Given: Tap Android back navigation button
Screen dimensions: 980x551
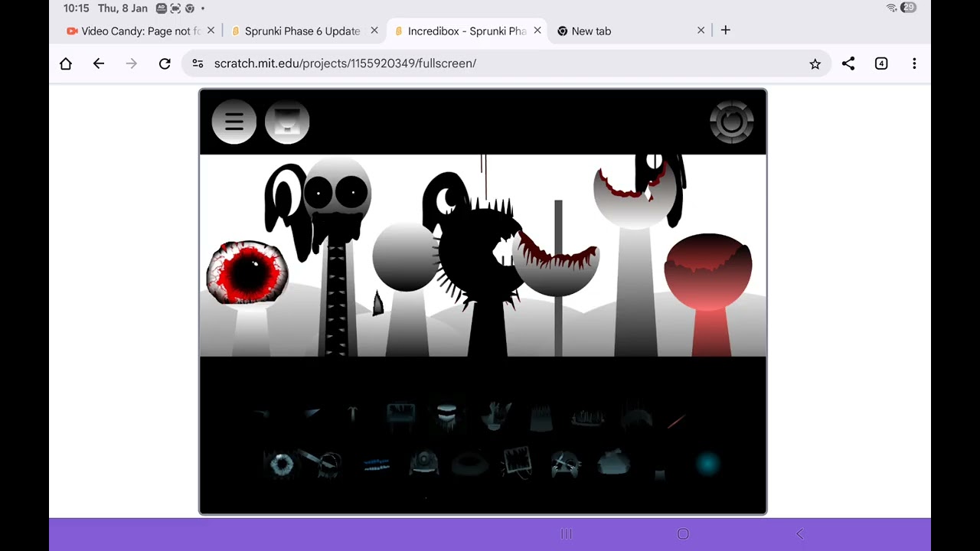Looking at the screenshot, I should pyautogui.click(x=800, y=534).
